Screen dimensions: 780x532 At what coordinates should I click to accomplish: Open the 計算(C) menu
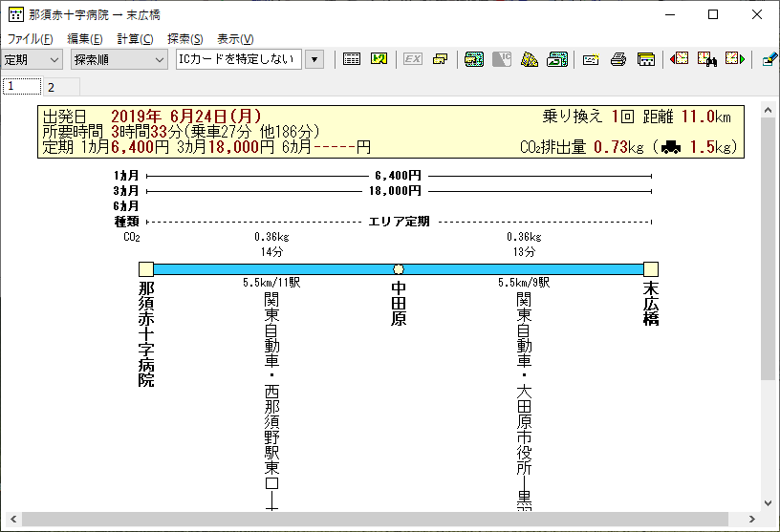pyautogui.click(x=135, y=39)
